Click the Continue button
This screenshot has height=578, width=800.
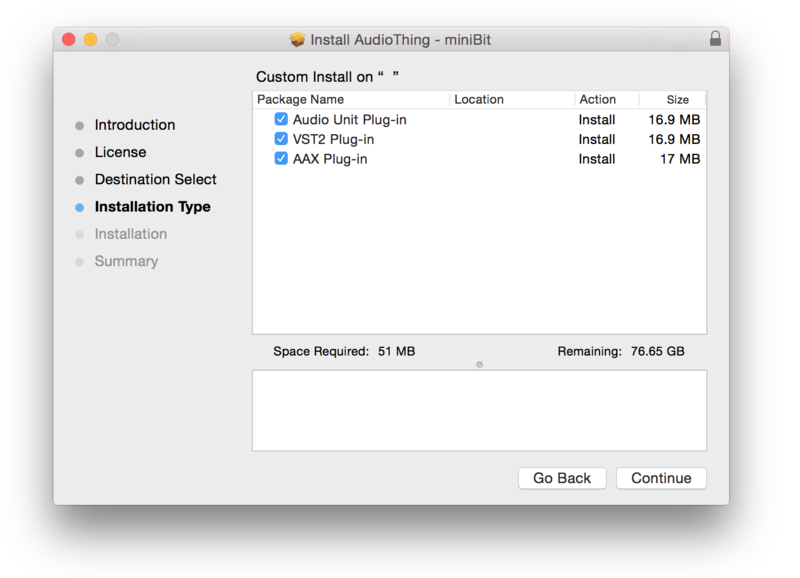(x=661, y=478)
